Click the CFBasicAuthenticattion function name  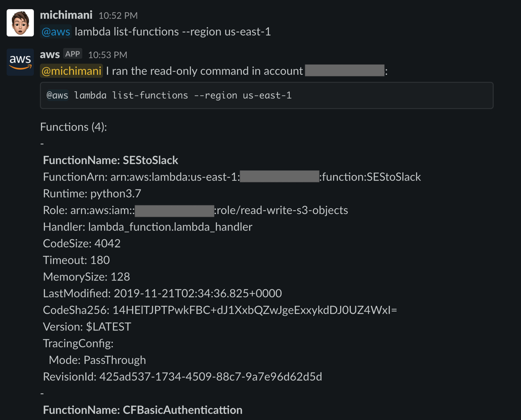tap(142, 410)
